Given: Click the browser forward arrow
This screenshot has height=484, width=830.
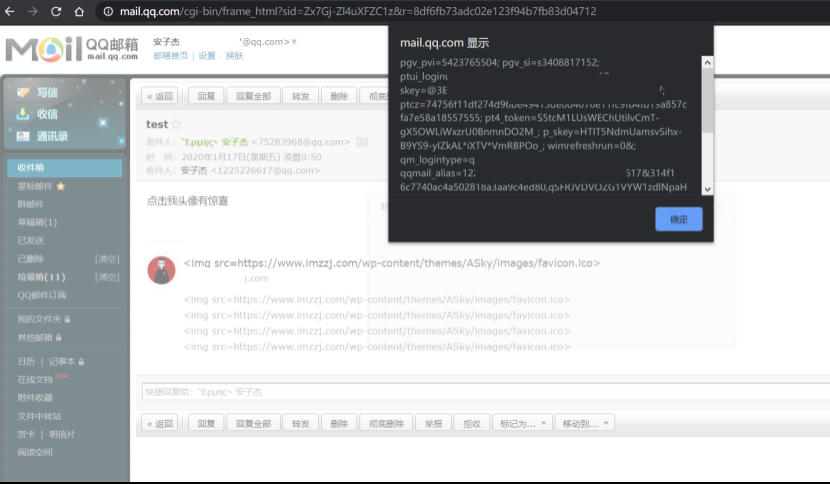Looking at the screenshot, I should point(33,11).
